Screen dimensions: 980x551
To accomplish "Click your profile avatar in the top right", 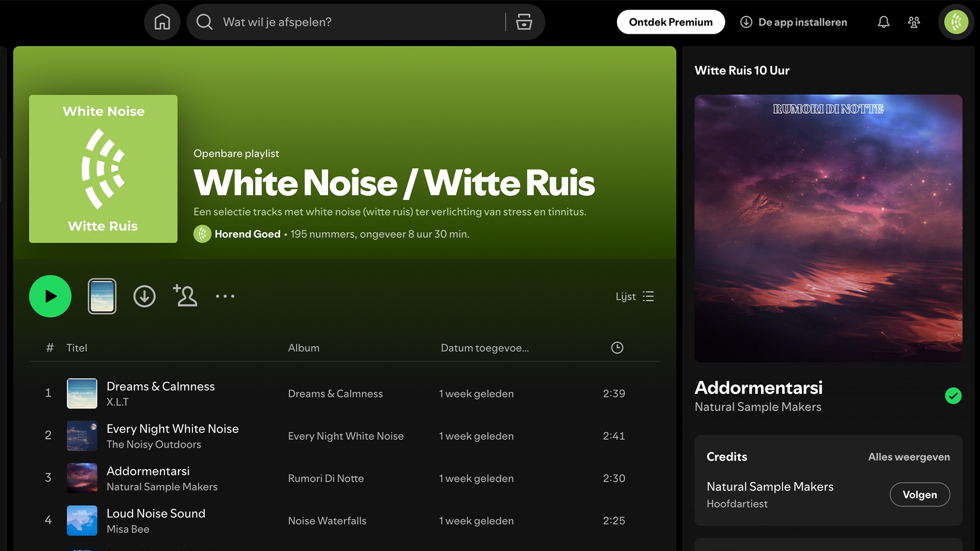I will click(x=955, y=22).
